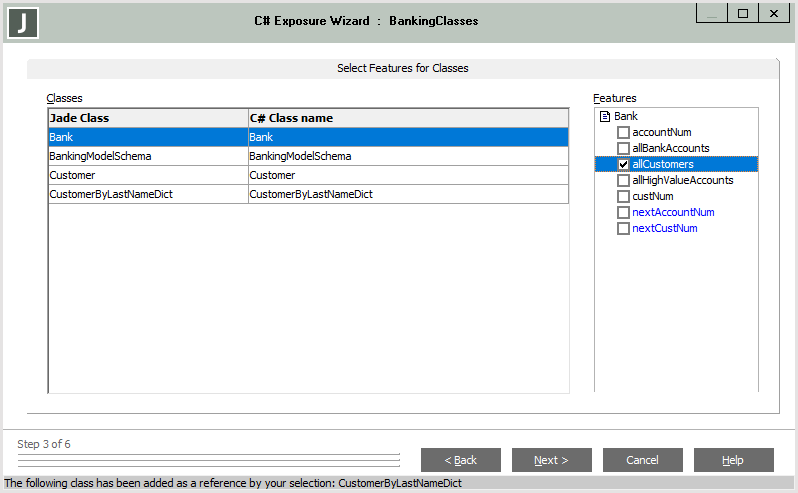This screenshot has height=493, width=798.
Task: Enable the allBankAccounts feature checkbox
Action: coord(623,149)
